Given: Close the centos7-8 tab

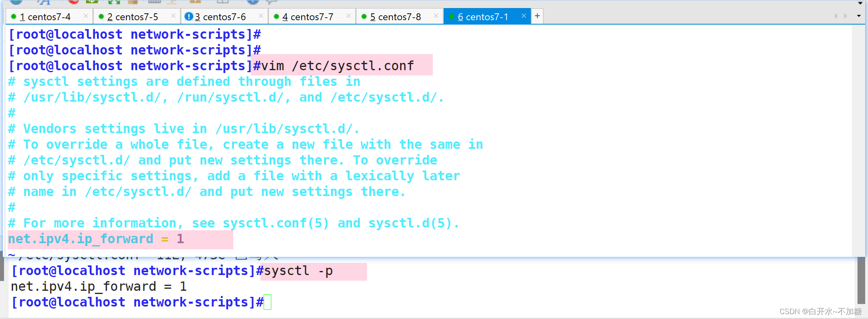Looking at the screenshot, I should 436,16.
